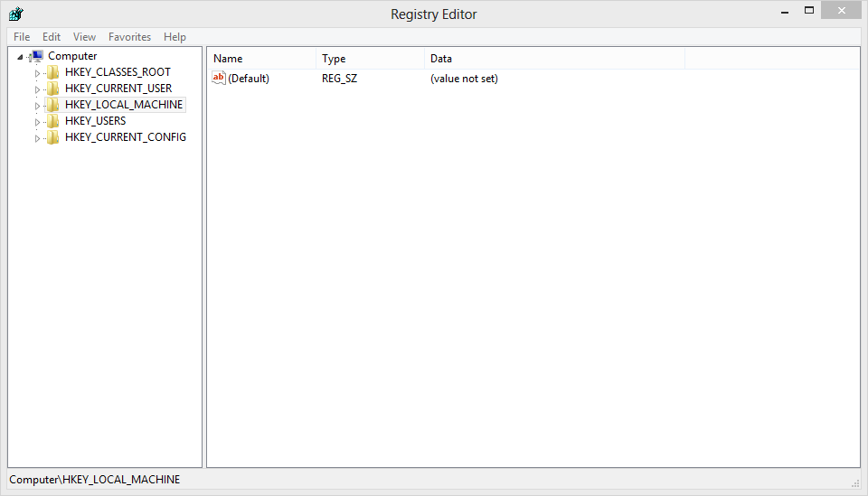Expand the HKEY_CLASSES_ROOT key

click(37, 73)
